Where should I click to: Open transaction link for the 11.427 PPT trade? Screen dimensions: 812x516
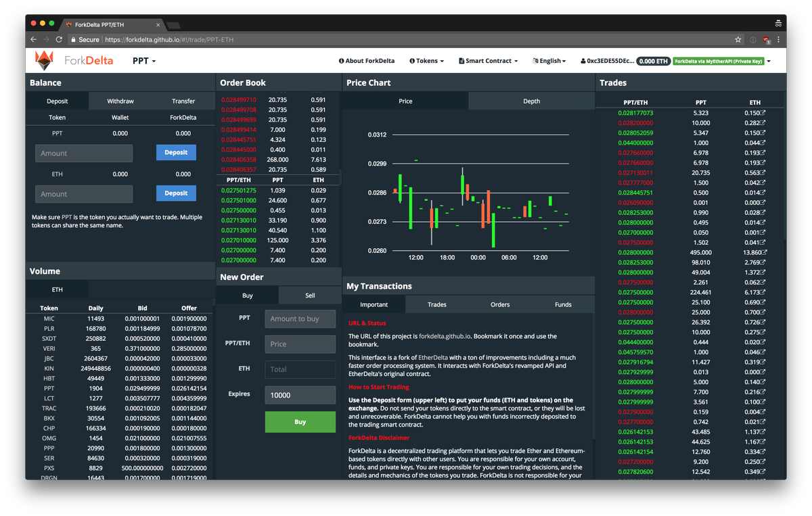click(763, 362)
